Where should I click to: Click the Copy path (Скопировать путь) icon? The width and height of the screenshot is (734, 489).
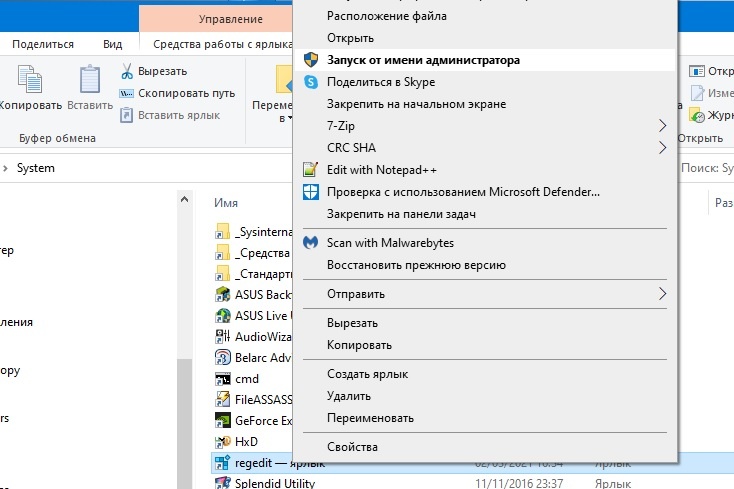(126, 93)
